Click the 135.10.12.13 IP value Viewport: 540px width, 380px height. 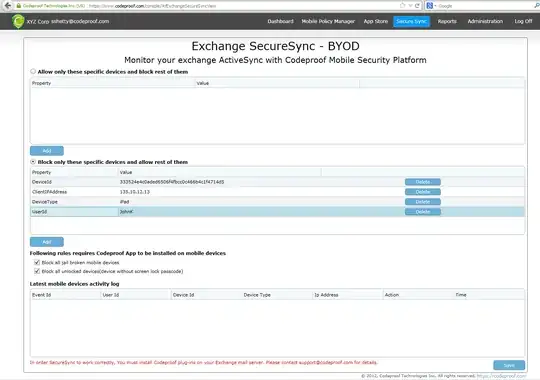[x=135, y=192]
